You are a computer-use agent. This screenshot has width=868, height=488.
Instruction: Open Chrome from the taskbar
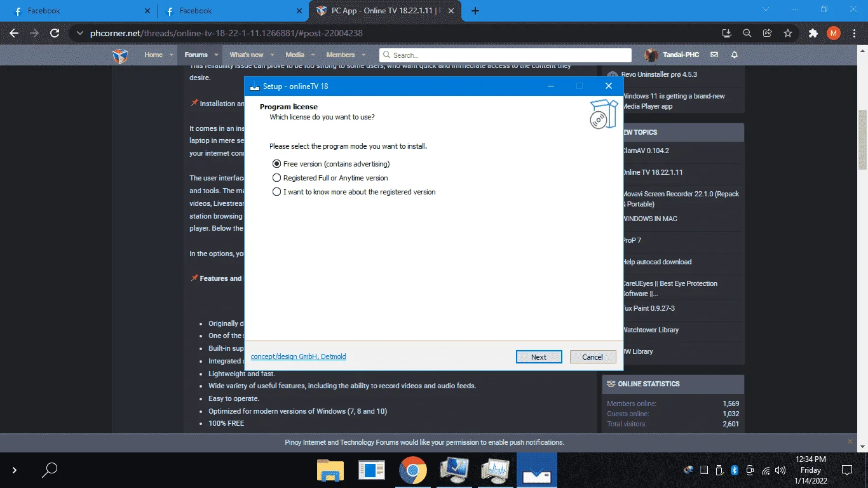tap(412, 470)
